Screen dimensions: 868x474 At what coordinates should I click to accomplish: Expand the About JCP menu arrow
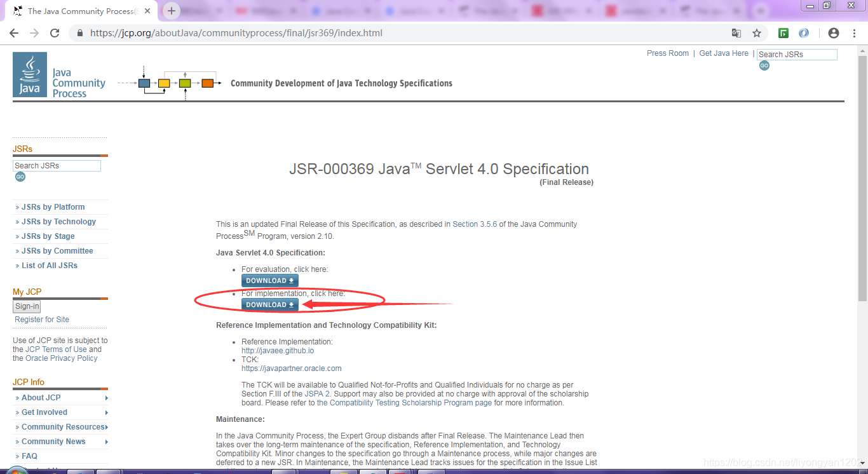coord(106,398)
